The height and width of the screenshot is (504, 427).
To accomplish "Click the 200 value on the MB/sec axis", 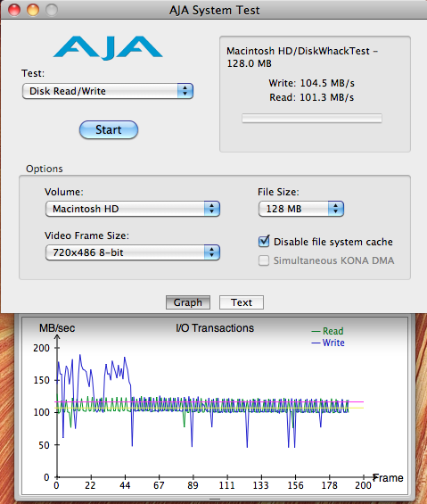I will tap(41, 348).
